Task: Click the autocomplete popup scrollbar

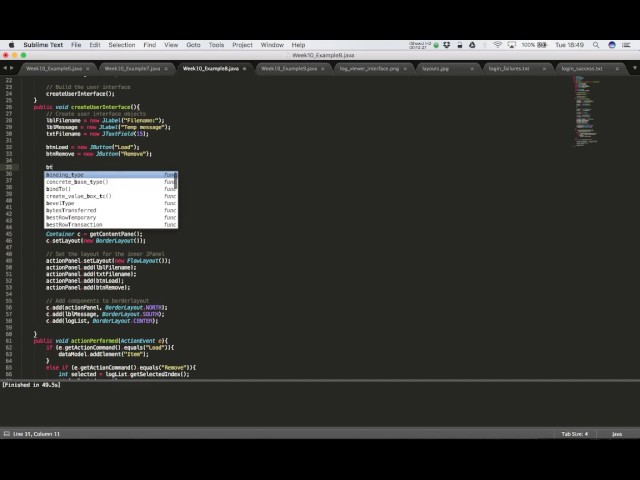Action: (x=176, y=181)
